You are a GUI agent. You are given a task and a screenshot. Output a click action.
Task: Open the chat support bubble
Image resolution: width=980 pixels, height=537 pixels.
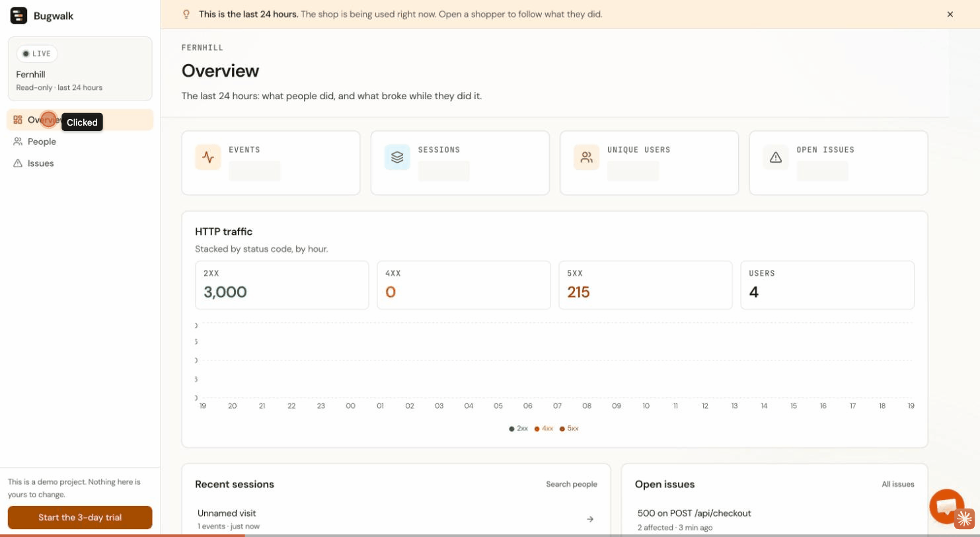click(x=946, y=506)
